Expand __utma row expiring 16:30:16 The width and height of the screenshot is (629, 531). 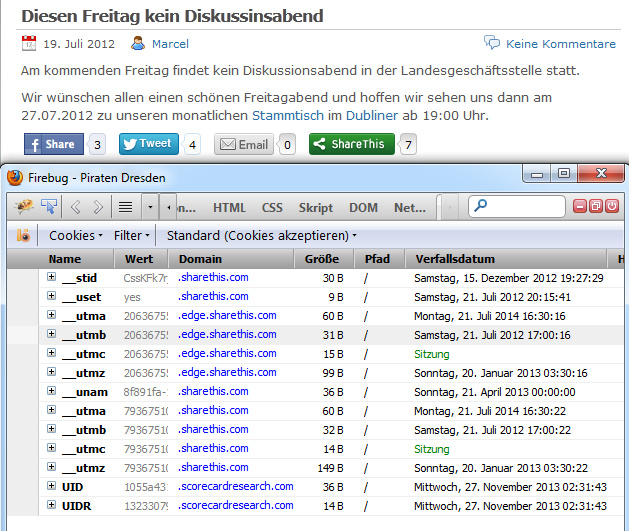click(x=51, y=315)
